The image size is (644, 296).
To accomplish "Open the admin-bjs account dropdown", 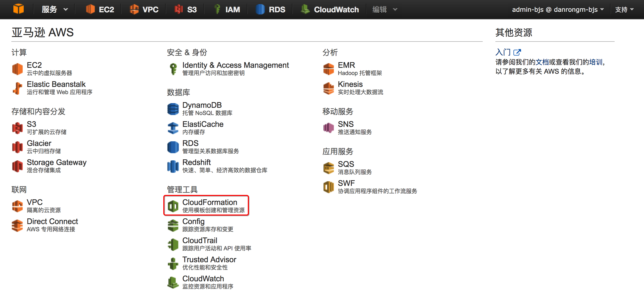I will click(x=558, y=10).
